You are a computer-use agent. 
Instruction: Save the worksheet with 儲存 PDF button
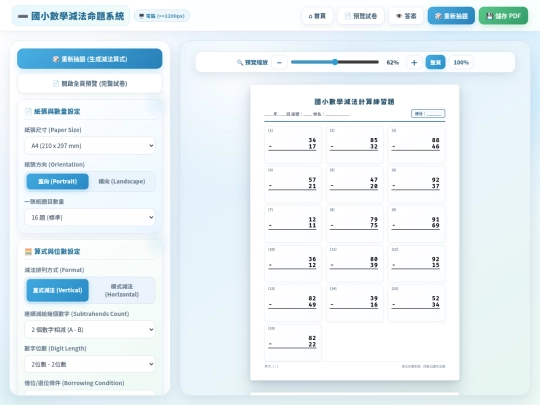(503, 16)
